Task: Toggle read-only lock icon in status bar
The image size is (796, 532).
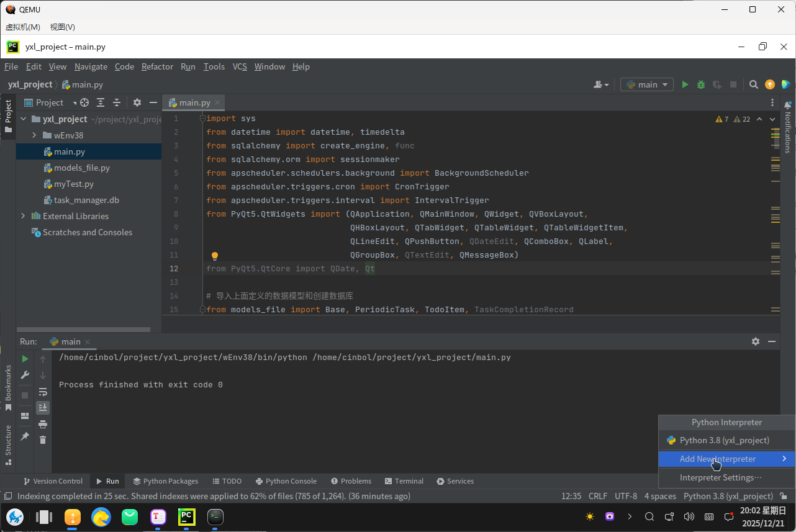Action: (784, 496)
